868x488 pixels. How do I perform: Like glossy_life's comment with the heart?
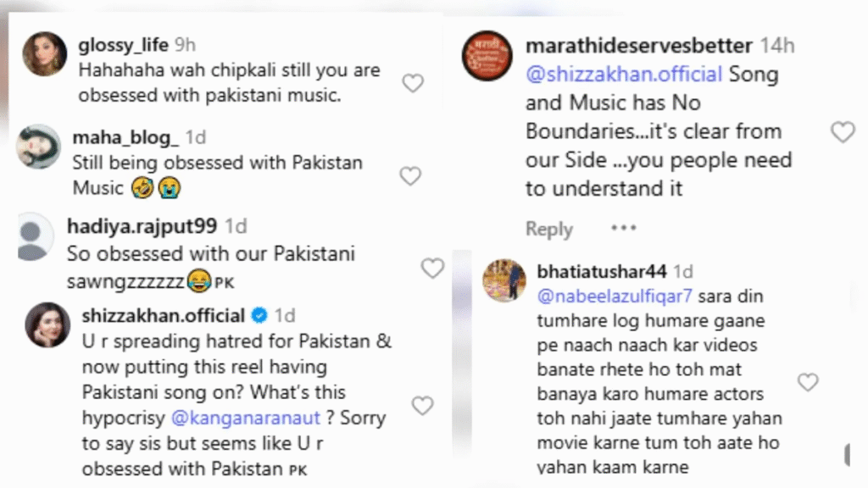click(413, 84)
